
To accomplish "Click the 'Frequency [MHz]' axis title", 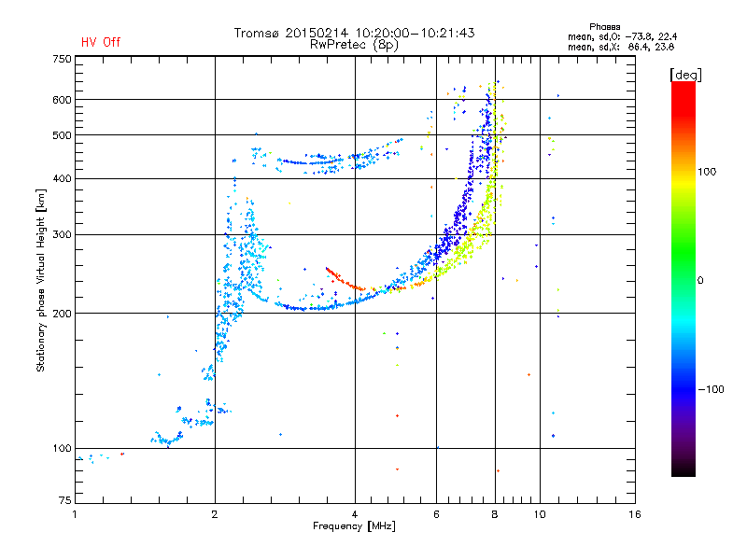I will point(354,526).
